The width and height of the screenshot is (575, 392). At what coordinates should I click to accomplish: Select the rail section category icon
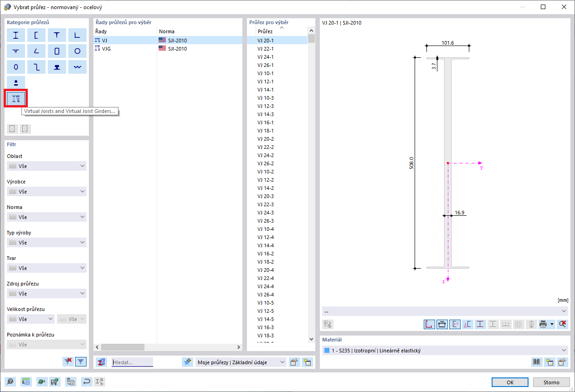[57, 67]
